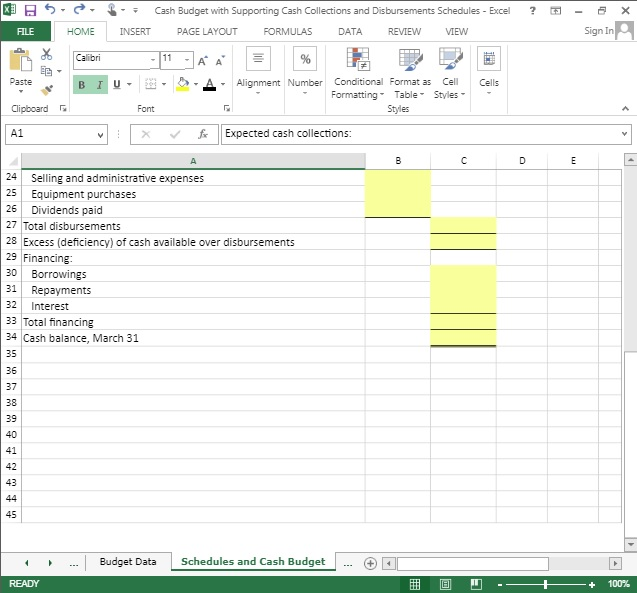Click the Insert Function fx button

(x=203, y=134)
